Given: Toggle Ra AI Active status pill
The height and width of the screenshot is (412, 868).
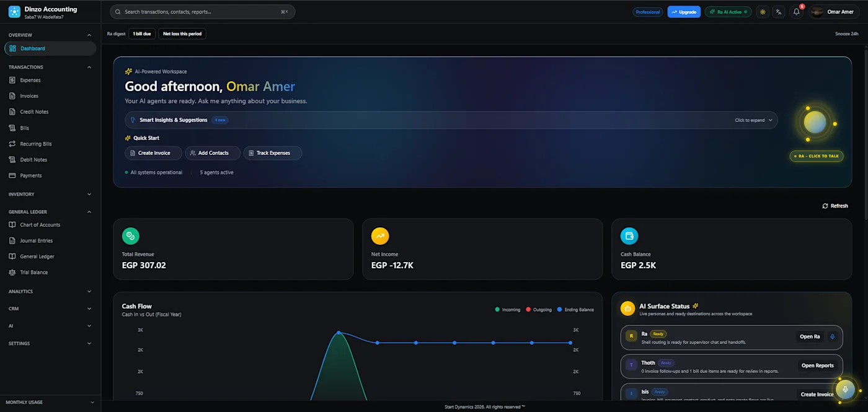Looking at the screenshot, I should click(728, 12).
